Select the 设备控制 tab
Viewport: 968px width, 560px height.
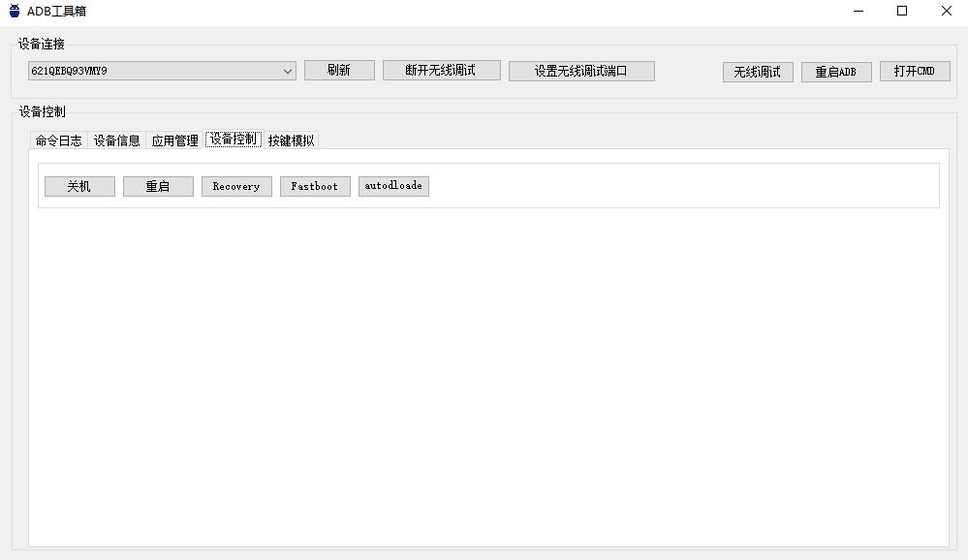click(x=232, y=140)
